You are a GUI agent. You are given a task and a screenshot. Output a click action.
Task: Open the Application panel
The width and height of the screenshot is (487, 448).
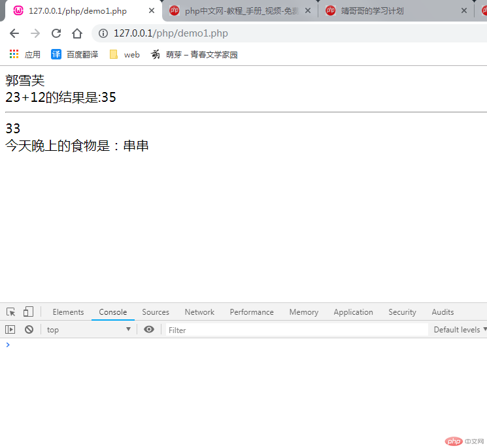(354, 312)
